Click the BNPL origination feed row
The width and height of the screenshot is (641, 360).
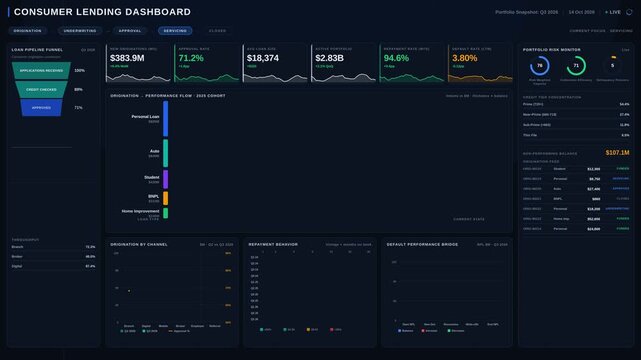576,199
